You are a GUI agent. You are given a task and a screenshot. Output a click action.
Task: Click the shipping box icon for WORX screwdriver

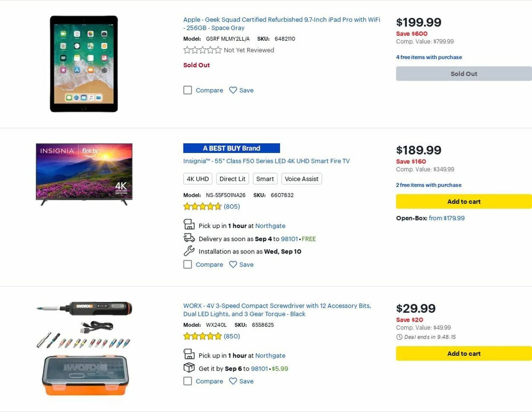[189, 367]
